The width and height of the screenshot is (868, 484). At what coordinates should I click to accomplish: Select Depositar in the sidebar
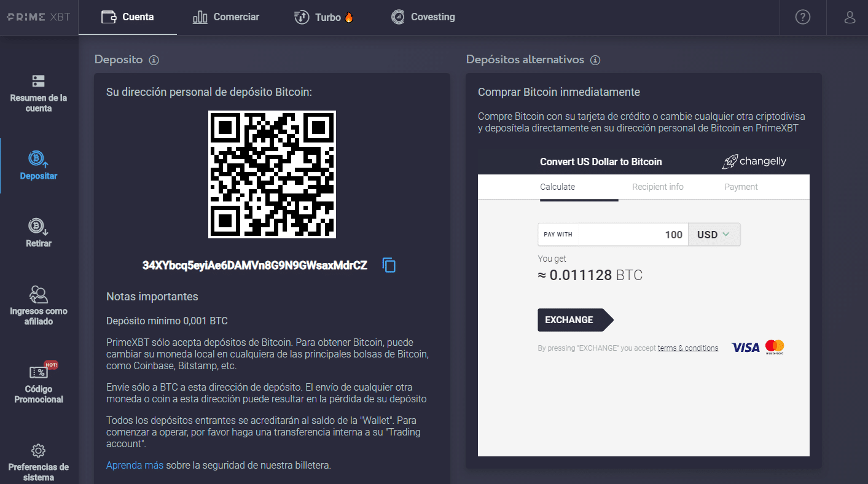pos(39,166)
